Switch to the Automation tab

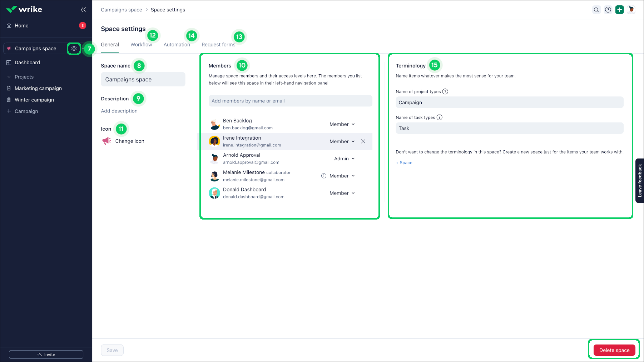pos(177,45)
